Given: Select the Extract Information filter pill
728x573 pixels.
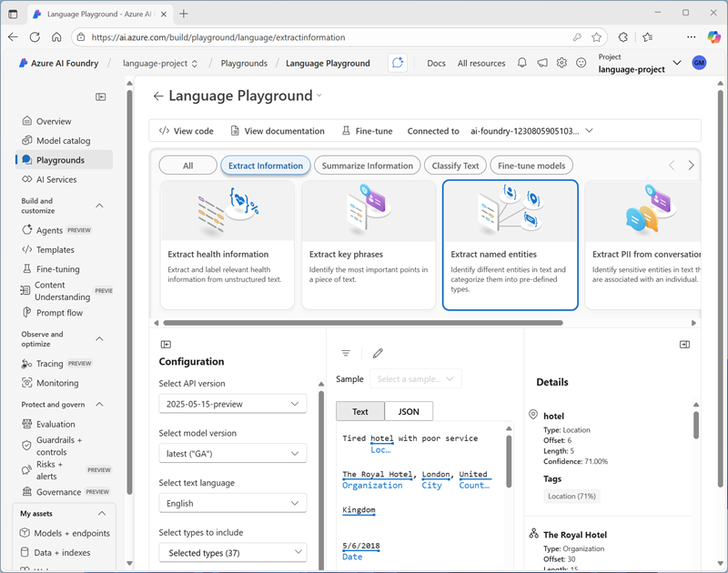Looking at the screenshot, I should [x=265, y=166].
